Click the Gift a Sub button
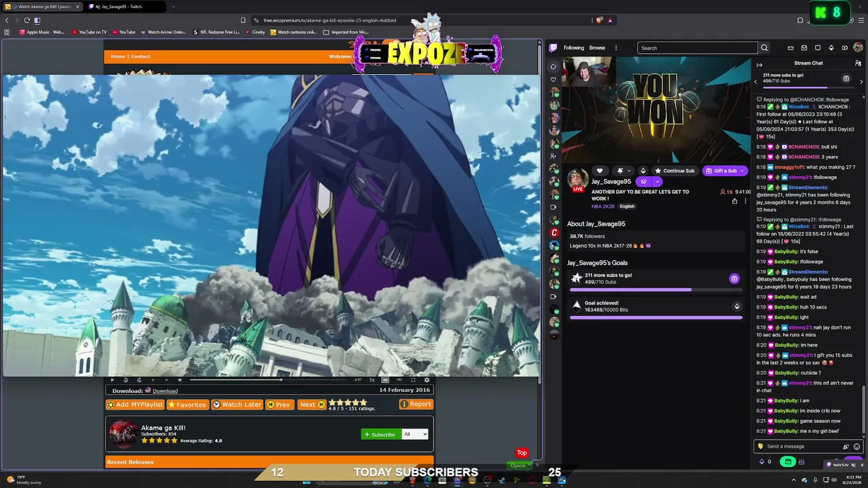Image resolution: width=868 pixels, height=488 pixels. [725, 171]
